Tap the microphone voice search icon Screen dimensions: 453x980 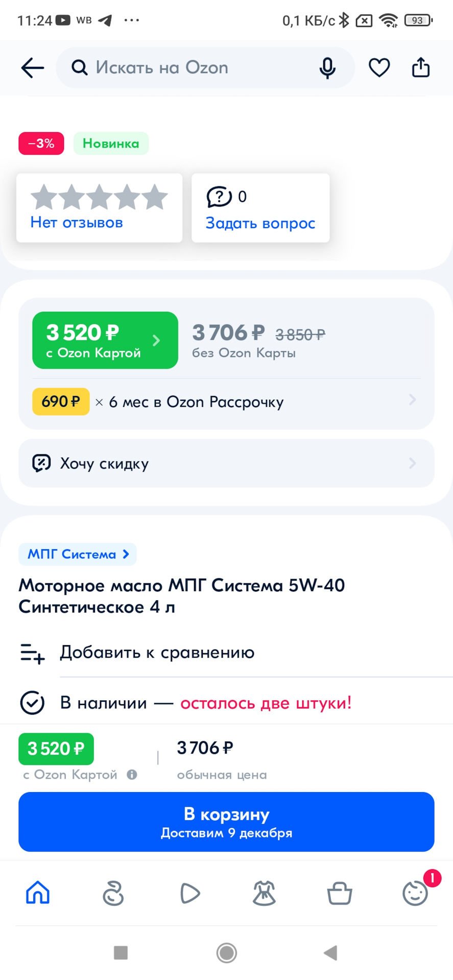327,68
